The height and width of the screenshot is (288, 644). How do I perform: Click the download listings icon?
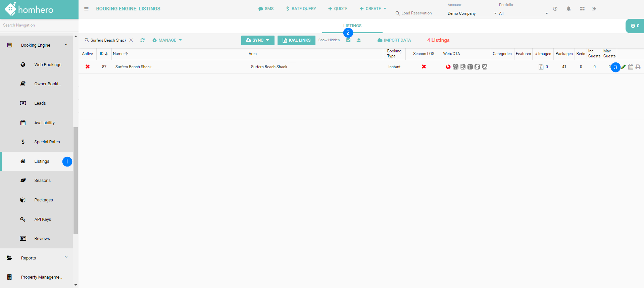click(359, 40)
